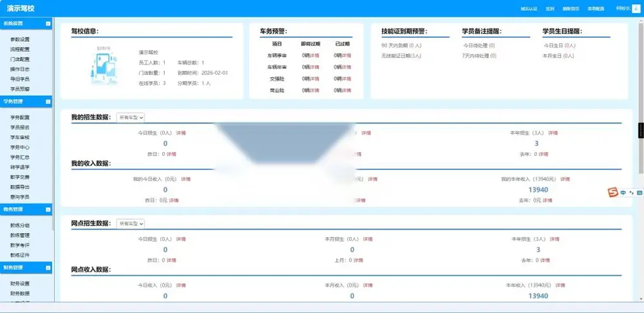Screen dimensions: 644x313
Task: Open 学员报名 in the sidebar
Action: pos(20,128)
